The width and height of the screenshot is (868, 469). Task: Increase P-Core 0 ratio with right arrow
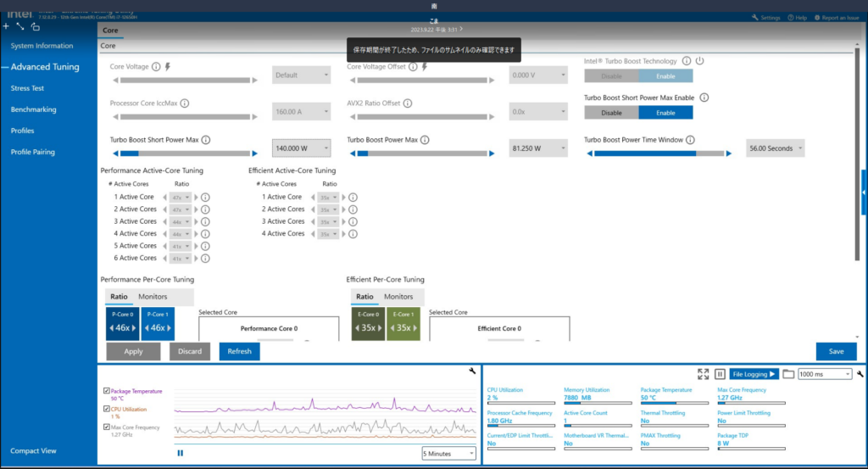click(x=133, y=328)
